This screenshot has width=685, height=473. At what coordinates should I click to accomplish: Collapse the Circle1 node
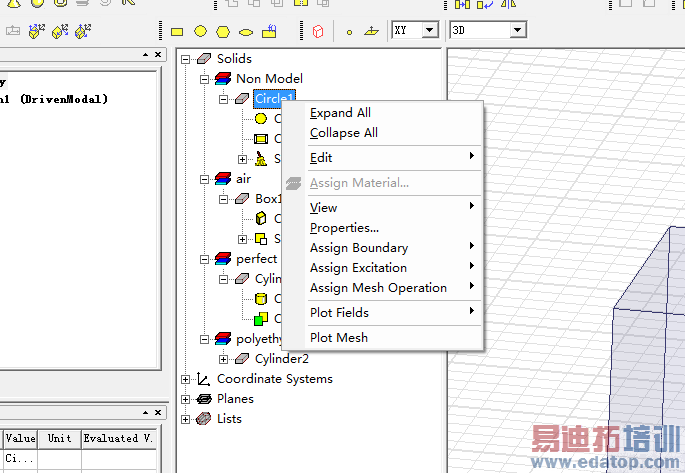[x=223, y=99]
